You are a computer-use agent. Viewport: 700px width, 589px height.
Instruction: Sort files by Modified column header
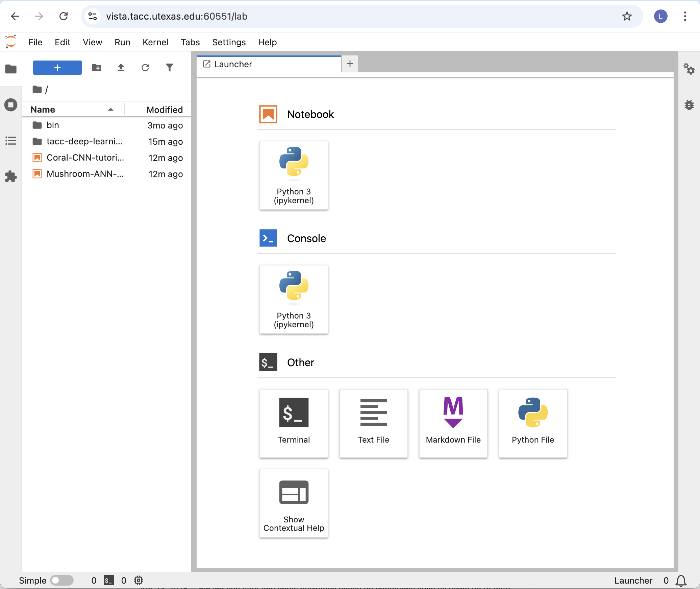coord(158,110)
